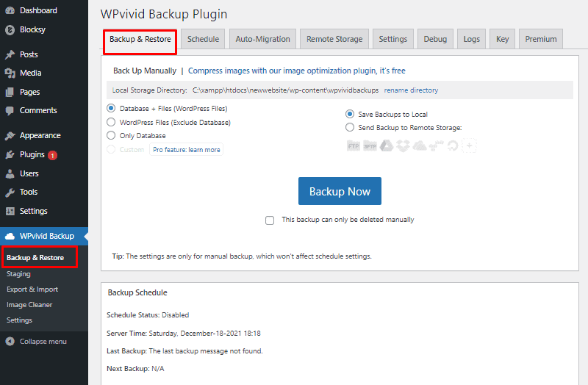Select the OneDrive cloud storage icon
The width and height of the screenshot is (588, 385).
tap(420, 145)
